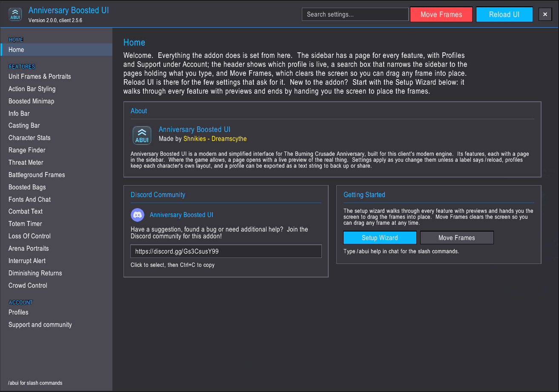
Task: Click the Getting Started panel title
Action: (x=364, y=195)
